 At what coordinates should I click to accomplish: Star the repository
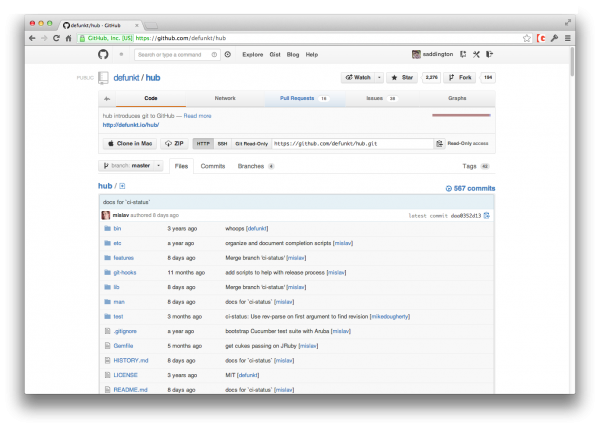point(402,78)
